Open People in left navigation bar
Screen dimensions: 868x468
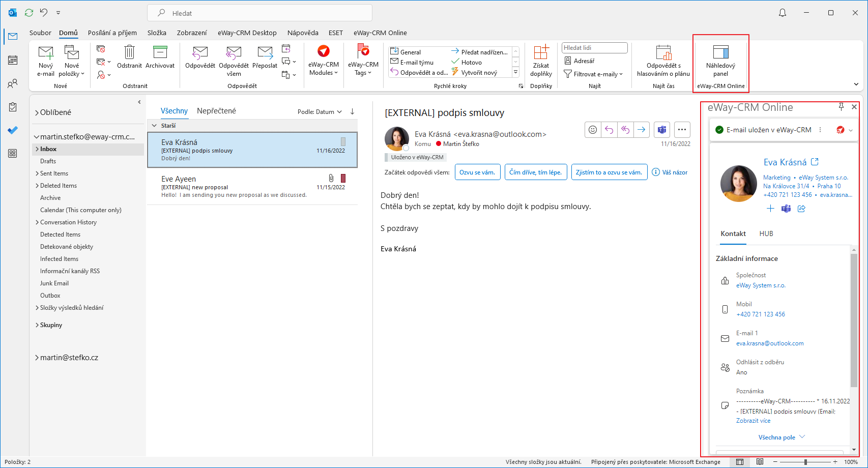point(13,83)
